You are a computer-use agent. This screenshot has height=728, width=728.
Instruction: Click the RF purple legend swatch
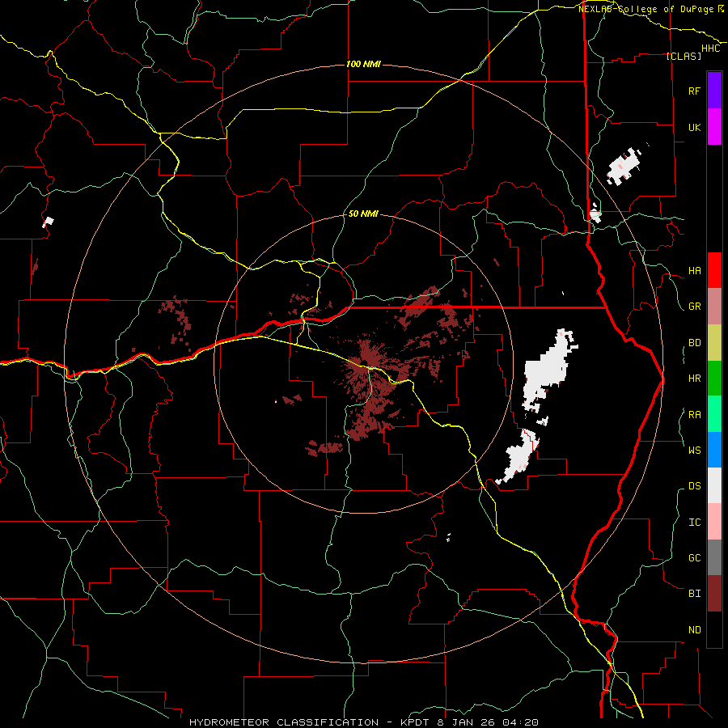[714, 91]
